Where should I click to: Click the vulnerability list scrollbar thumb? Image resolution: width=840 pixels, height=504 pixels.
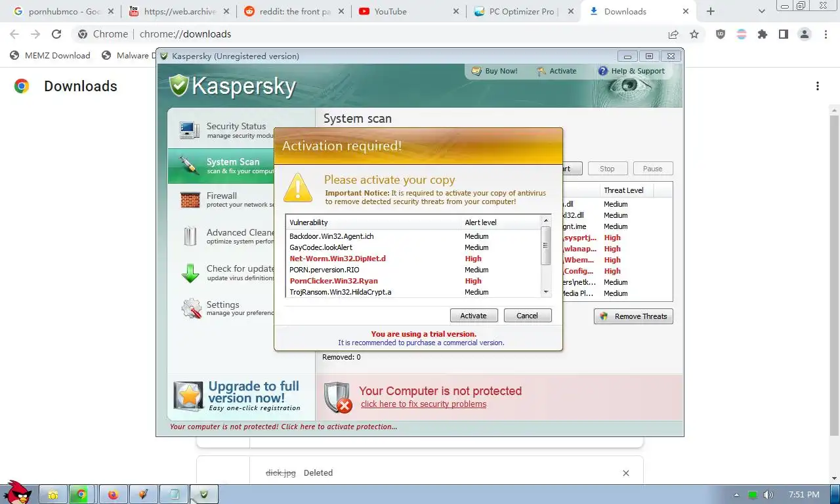point(546,245)
